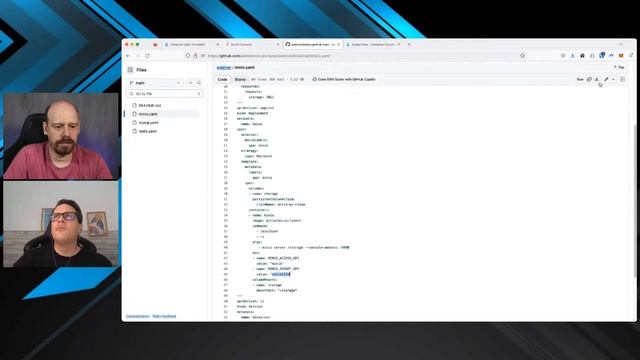Image resolution: width=640 pixels, height=360 pixels.
Task: Reload the current page
Action: click(147, 56)
